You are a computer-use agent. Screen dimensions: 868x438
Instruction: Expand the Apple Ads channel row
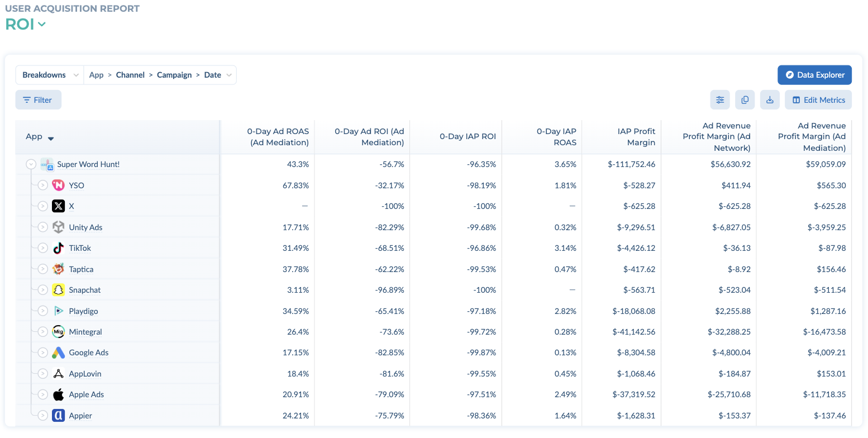43,394
